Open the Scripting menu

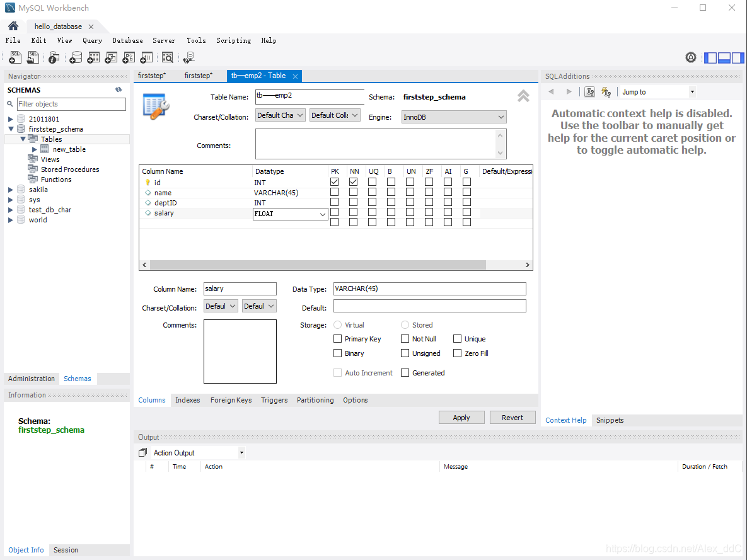[x=233, y=40]
